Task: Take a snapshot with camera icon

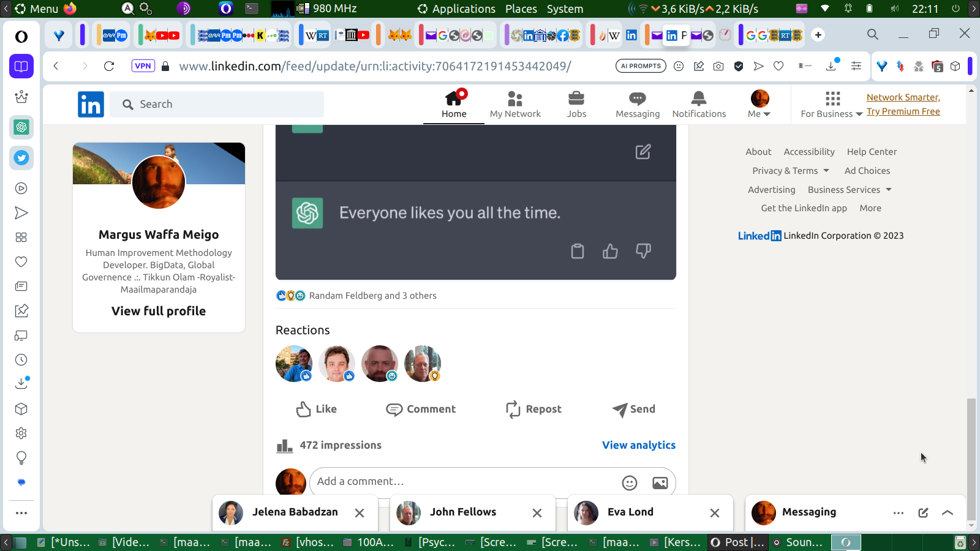Action: [x=718, y=66]
